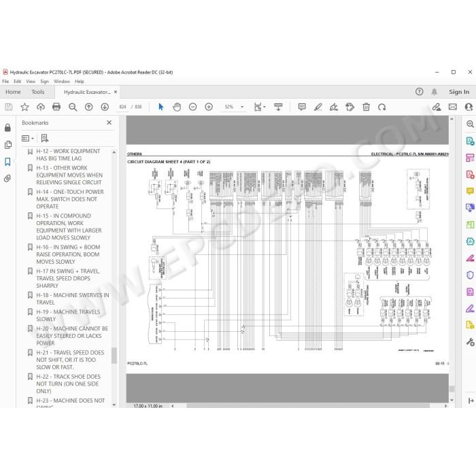Screen dimensions: 476x476
Task: Open bookmark H-12 Work Equipment time lag
Action: 68,155
